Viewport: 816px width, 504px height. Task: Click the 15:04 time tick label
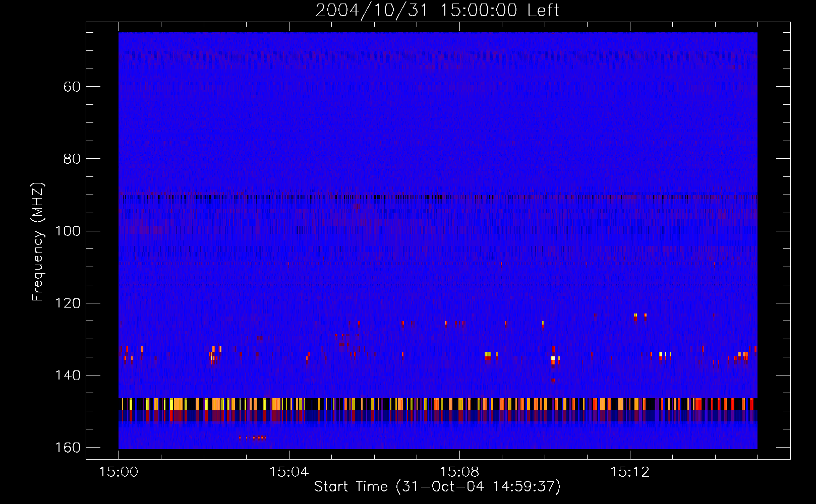[x=289, y=472]
